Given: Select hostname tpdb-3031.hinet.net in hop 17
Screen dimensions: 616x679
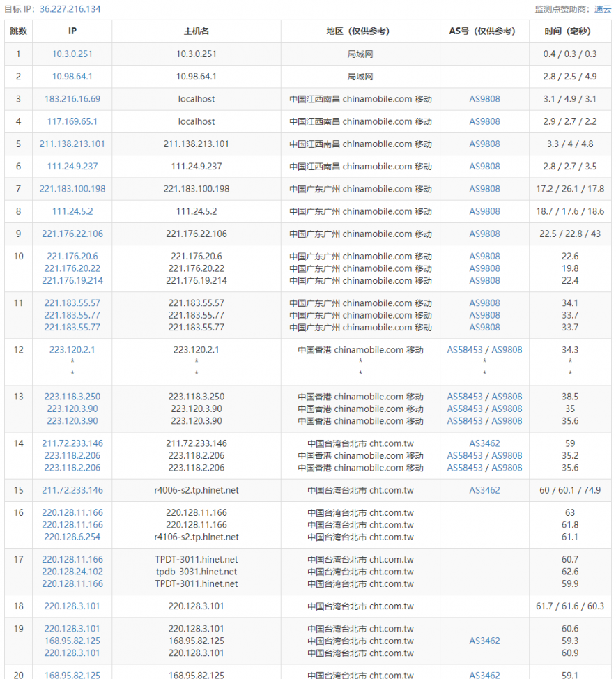Looking at the screenshot, I should 197,572.
